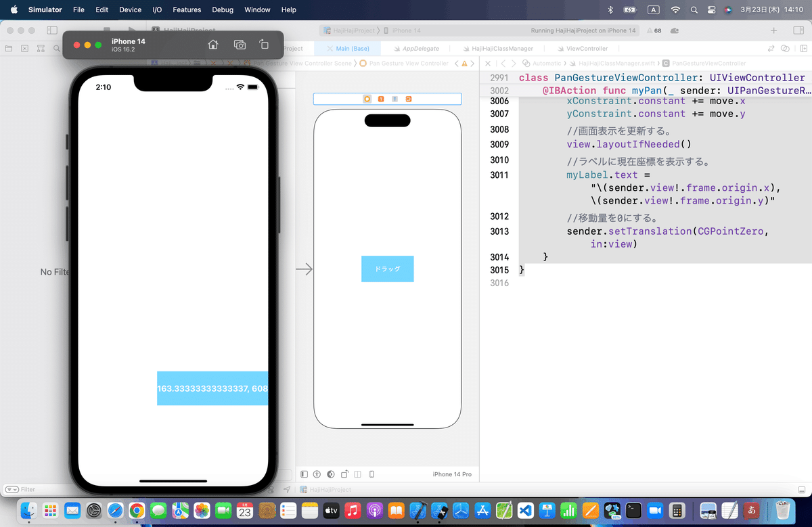Change canvas orientation icon
Image resolution: width=812 pixels, height=527 pixels.
coord(344,474)
